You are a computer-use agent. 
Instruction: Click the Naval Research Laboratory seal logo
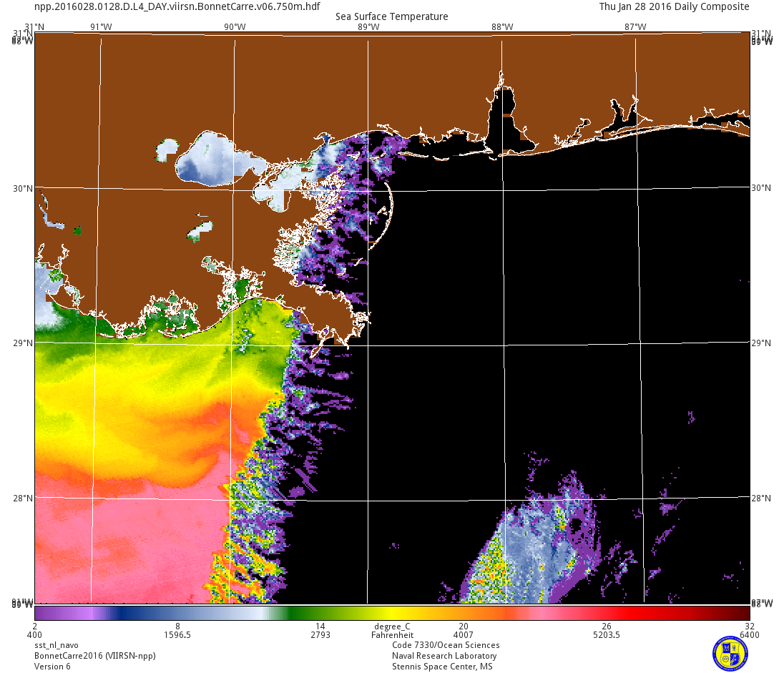tap(730, 653)
